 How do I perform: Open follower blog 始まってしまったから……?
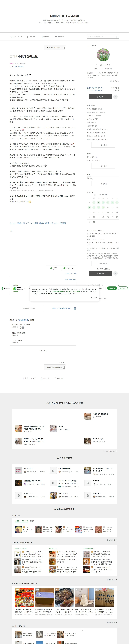pyautogui.click(x=96, y=239)
